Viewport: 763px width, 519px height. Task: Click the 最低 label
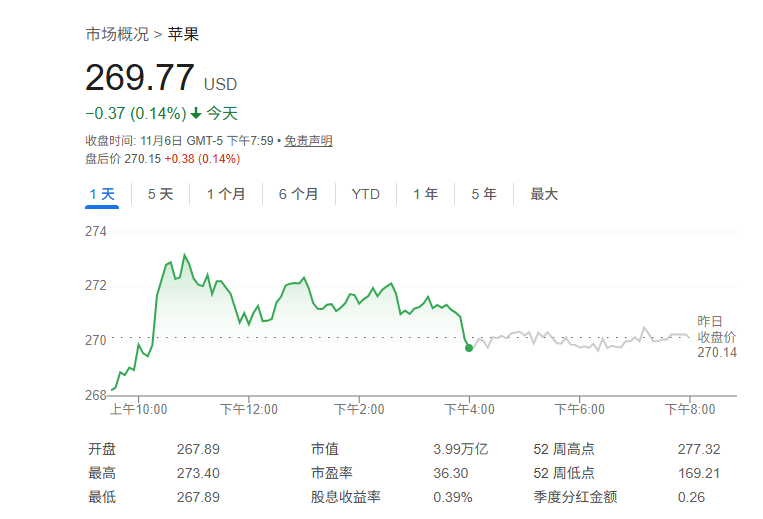coord(102,497)
